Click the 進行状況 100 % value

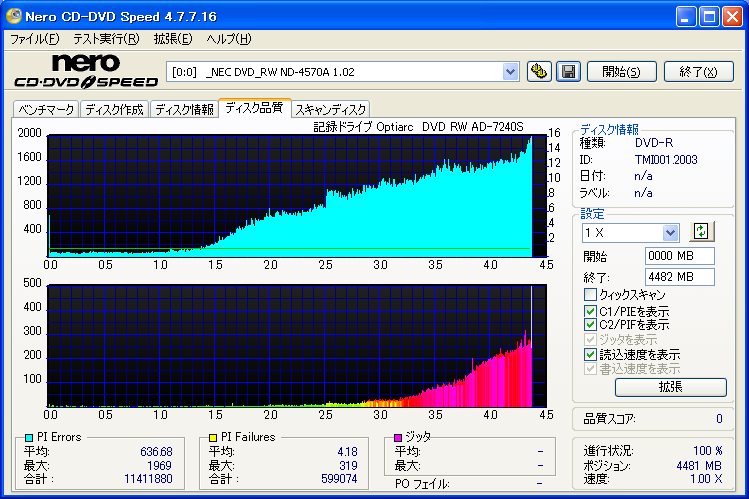[x=708, y=450]
